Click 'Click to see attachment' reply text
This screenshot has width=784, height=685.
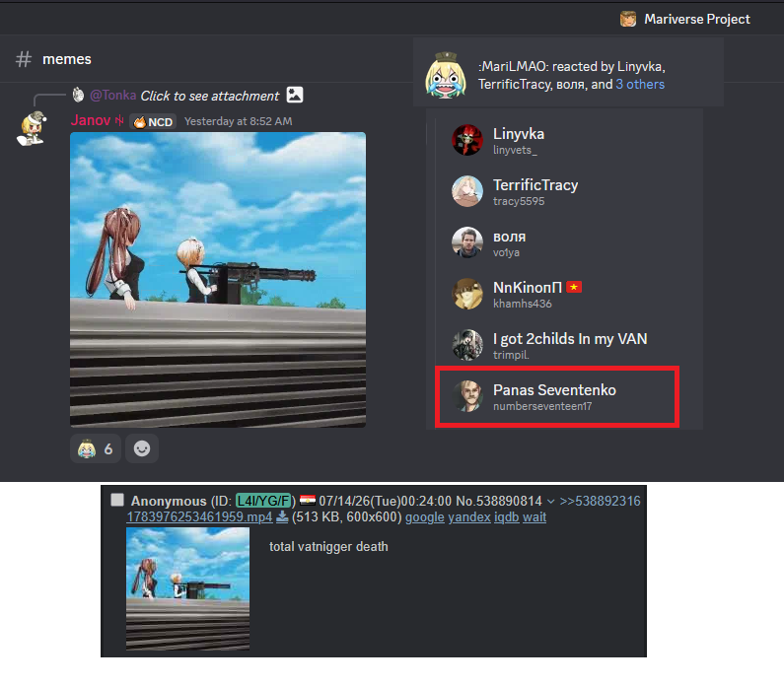click(209, 96)
